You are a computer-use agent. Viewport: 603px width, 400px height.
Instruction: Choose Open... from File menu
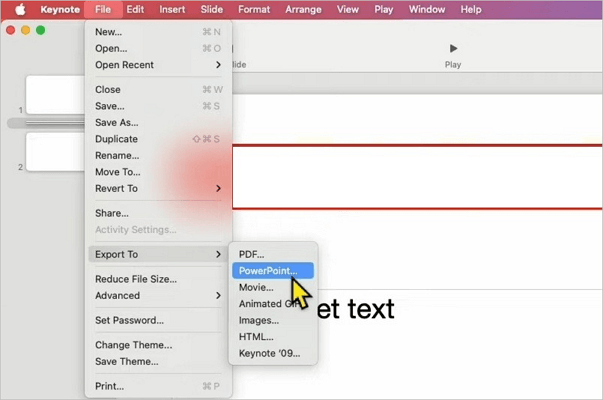[x=158, y=48]
